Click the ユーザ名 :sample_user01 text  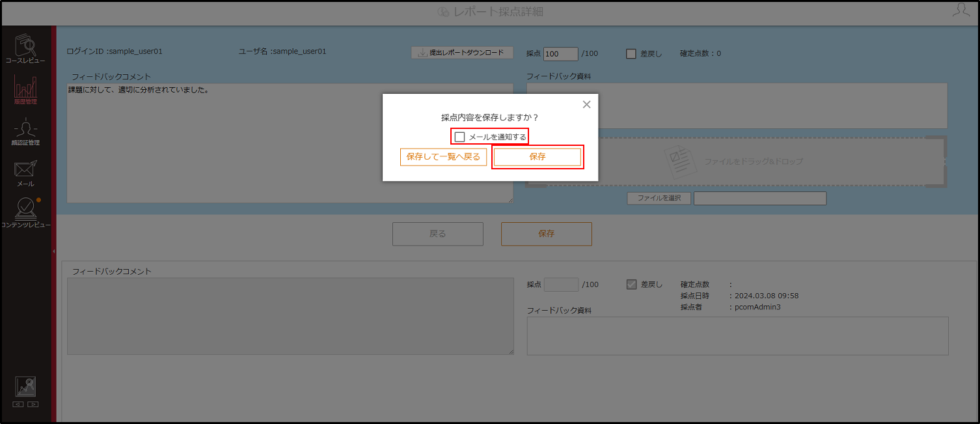[x=282, y=51]
